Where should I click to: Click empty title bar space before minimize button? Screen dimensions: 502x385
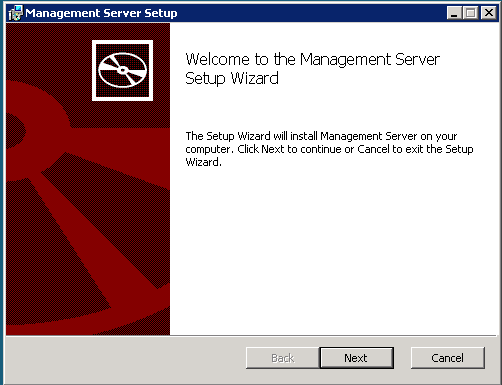pos(312,13)
